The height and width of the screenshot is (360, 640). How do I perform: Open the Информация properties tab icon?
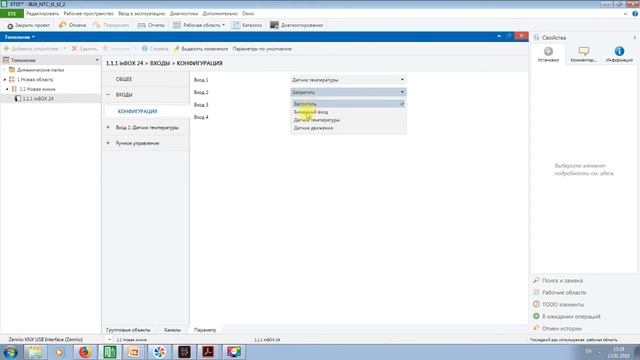pyautogui.click(x=619, y=51)
